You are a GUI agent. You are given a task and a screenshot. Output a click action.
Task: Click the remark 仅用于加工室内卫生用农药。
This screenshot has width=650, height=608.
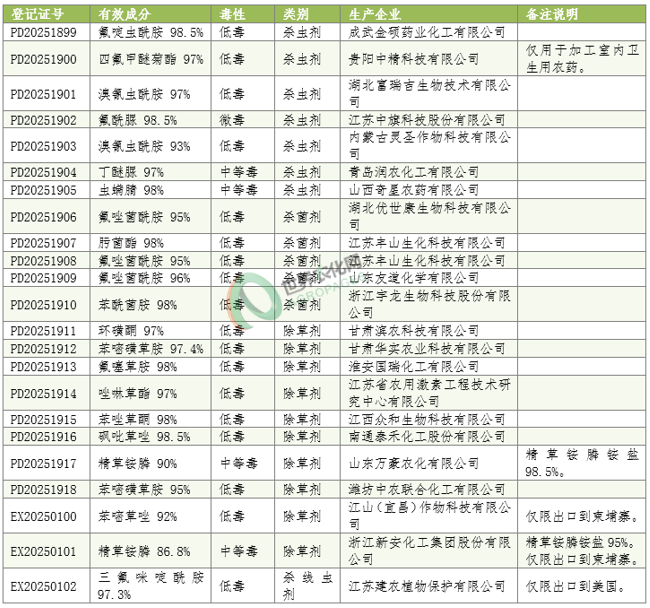pyautogui.click(x=582, y=58)
